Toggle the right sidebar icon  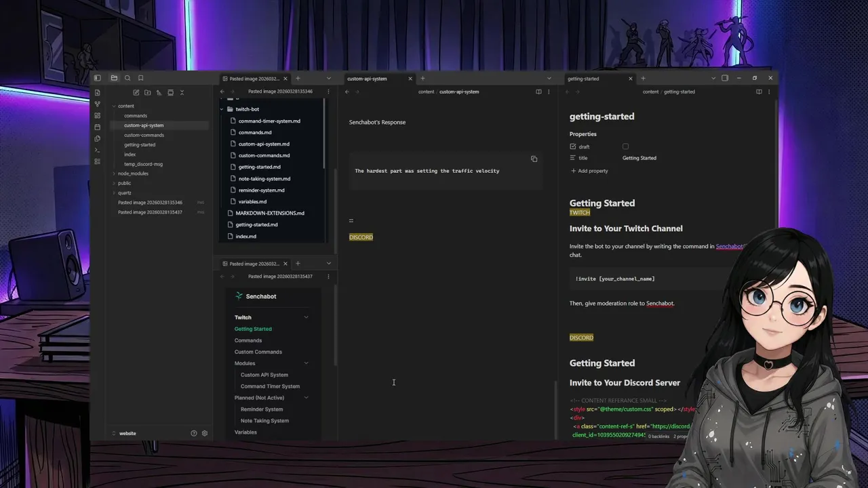pos(724,78)
